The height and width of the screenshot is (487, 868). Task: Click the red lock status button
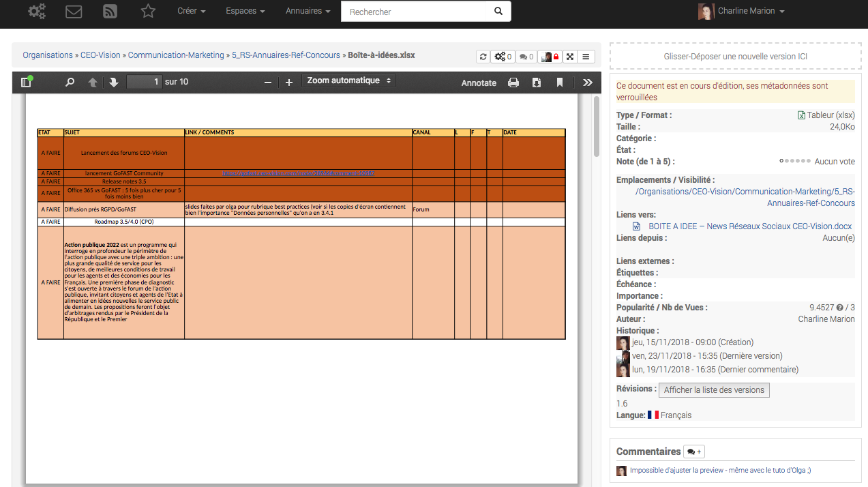click(x=550, y=57)
